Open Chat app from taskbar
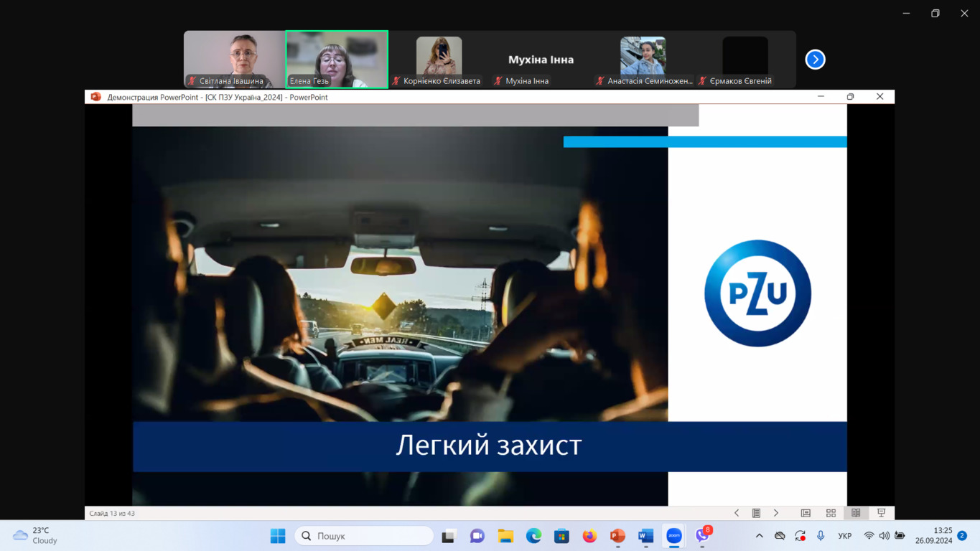The image size is (980, 551). (x=477, y=536)
